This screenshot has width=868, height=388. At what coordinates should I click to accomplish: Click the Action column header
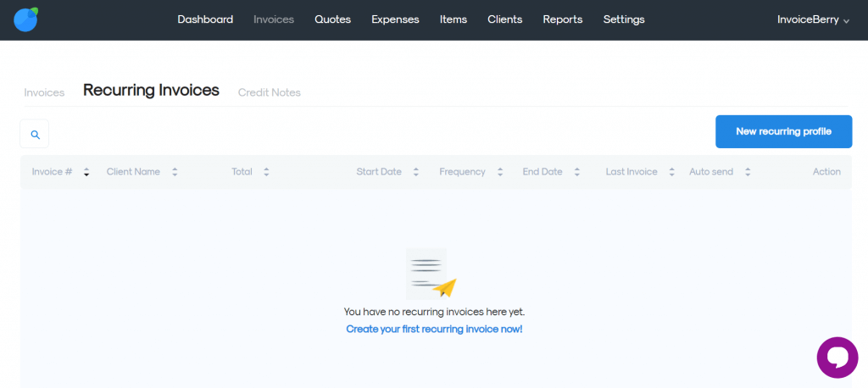click(826, 172)
